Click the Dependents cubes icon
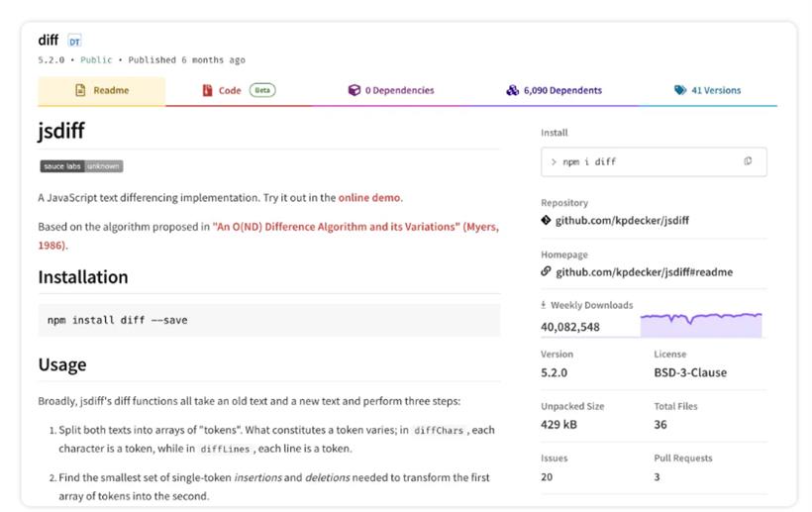 pos(512,90)
